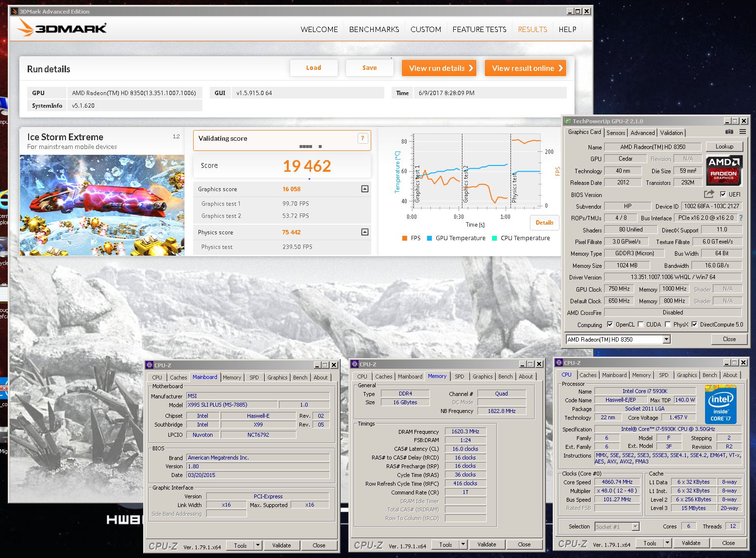Click the blue GPU Temperature legend swatch
Image resolution: width=756 pixels, height=558 pixels.
[x=429, y=238]
